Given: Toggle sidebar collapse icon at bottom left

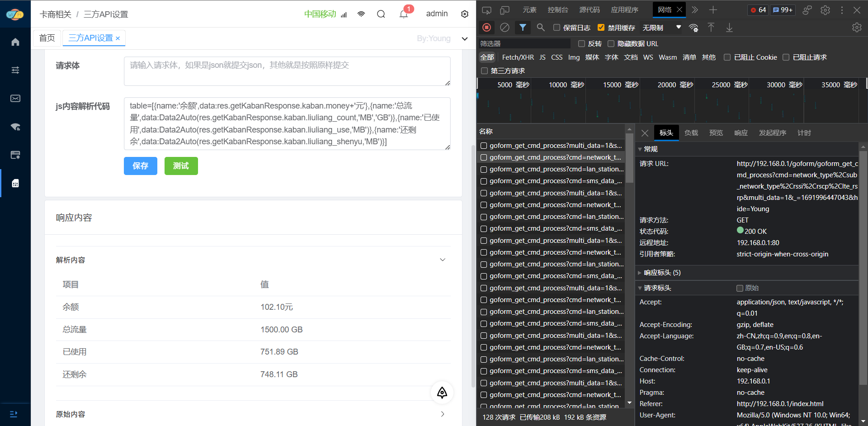Looking at the screenshot, I should pyautogui.click(x=14, y=414).
